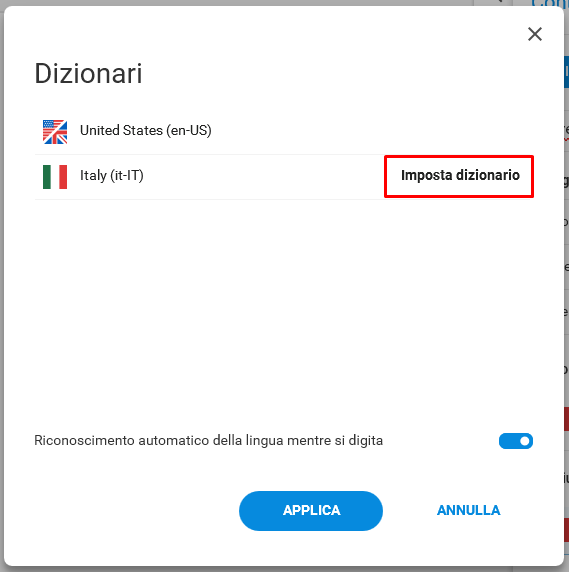Select the Italy (it-IT) dictionary label
569x572 pixels.
click(x=112, y=175)
